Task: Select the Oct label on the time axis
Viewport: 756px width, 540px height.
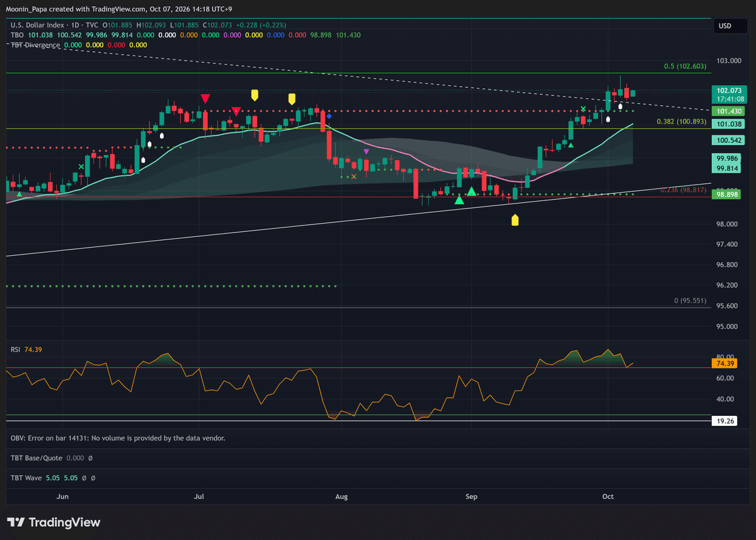Action: coord(608,497)
